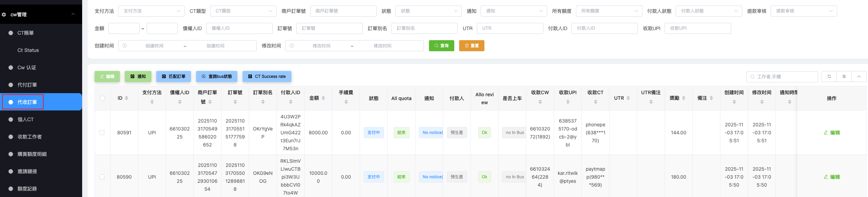This screenshot has height=197, width=868.
Task: Open the column settings icon
Action: coord(844,77)
